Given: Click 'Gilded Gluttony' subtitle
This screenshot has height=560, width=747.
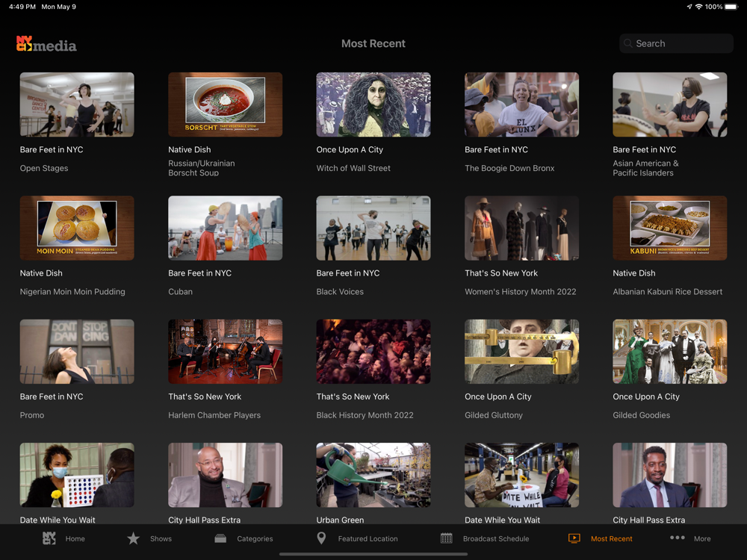Looking at the screenshot, I should point(494,415).
